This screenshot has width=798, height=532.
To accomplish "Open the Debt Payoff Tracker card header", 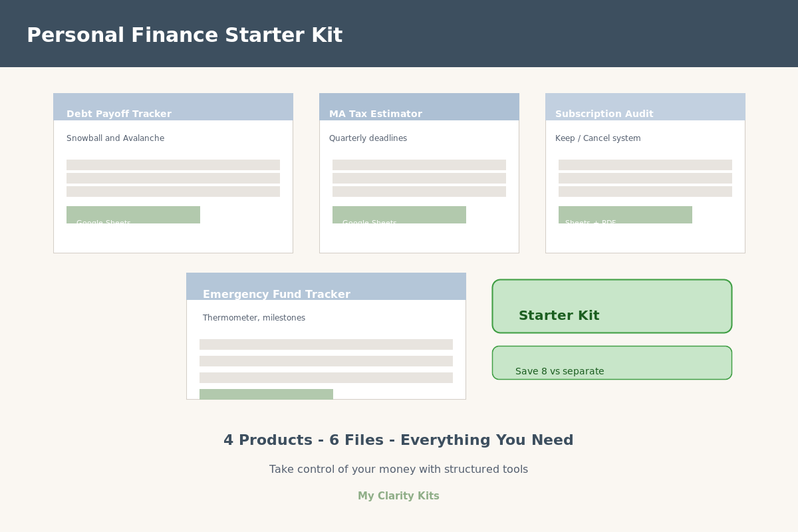I will pos(173,107).
